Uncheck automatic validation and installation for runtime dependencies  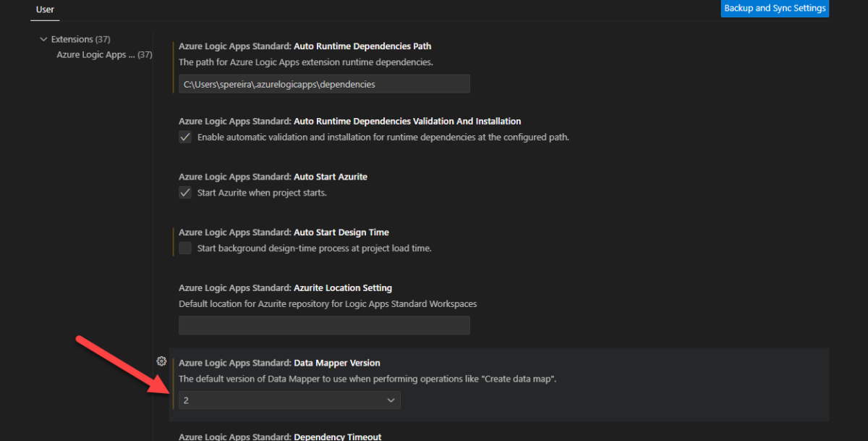(x=184, y=136)
